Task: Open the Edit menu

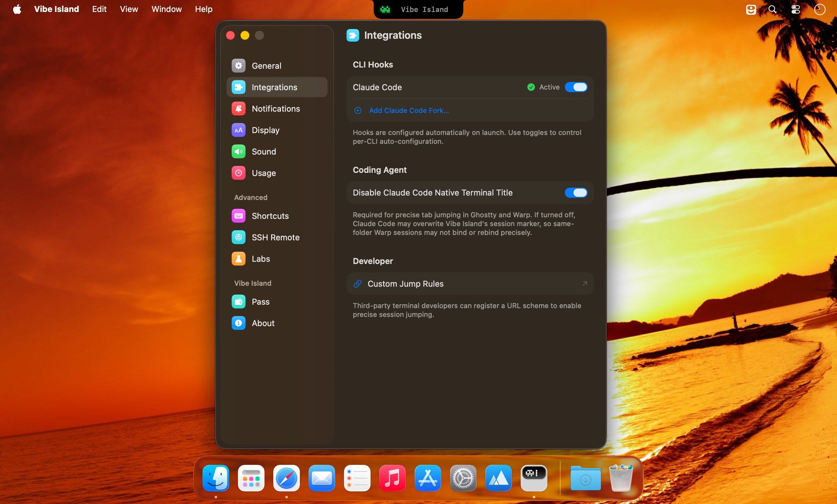Action: (99, 9)
